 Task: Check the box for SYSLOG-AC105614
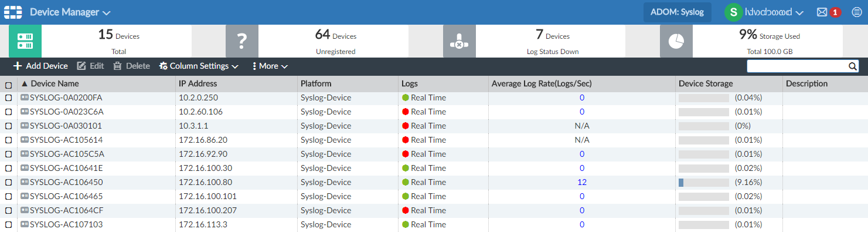point(8,140)
